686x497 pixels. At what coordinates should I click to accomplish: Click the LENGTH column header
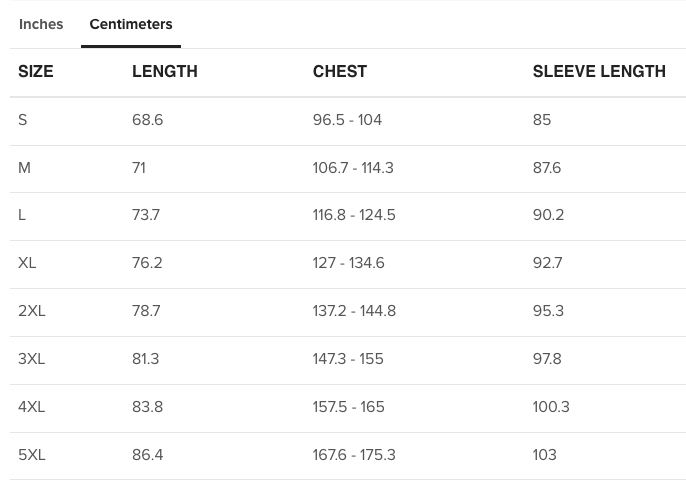(165, 71)
